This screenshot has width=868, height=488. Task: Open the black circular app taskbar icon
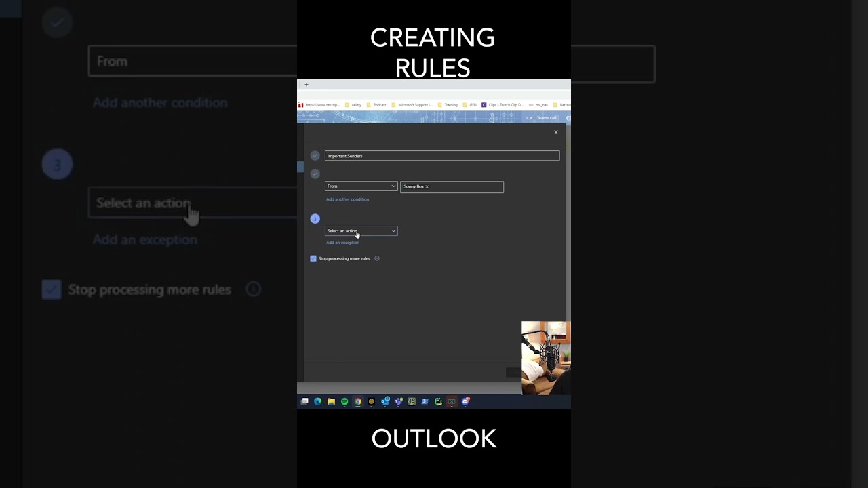[371, 401]
